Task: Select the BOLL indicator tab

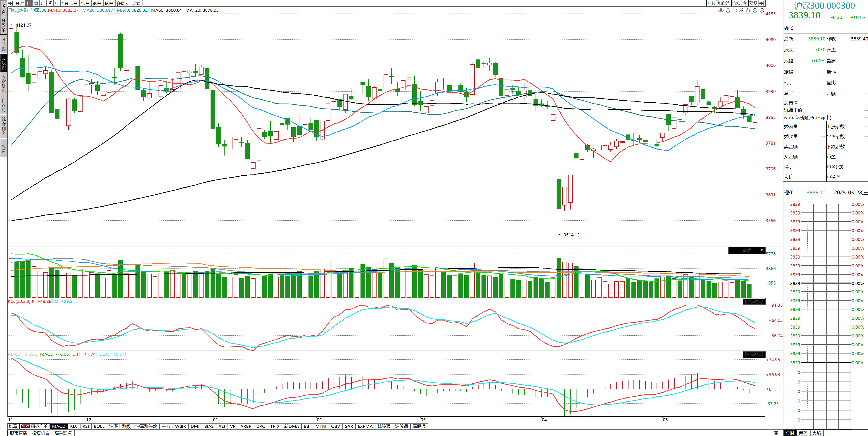Action: [x=99, y=426]
